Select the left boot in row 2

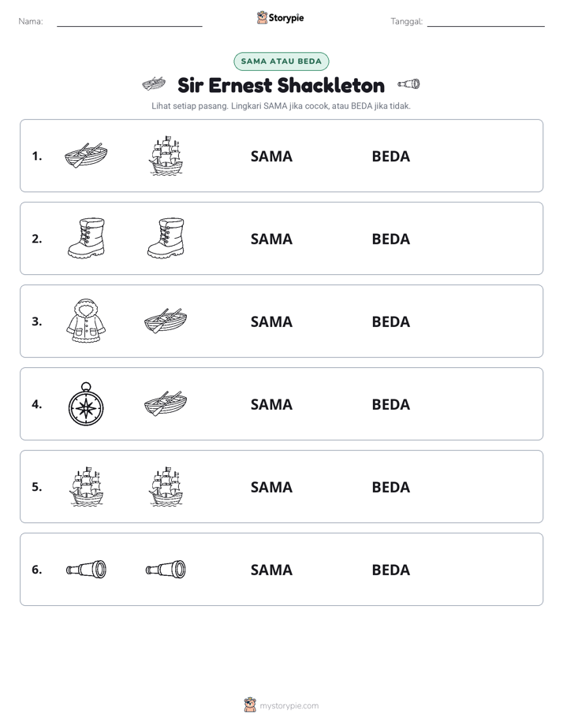point(87,238)
